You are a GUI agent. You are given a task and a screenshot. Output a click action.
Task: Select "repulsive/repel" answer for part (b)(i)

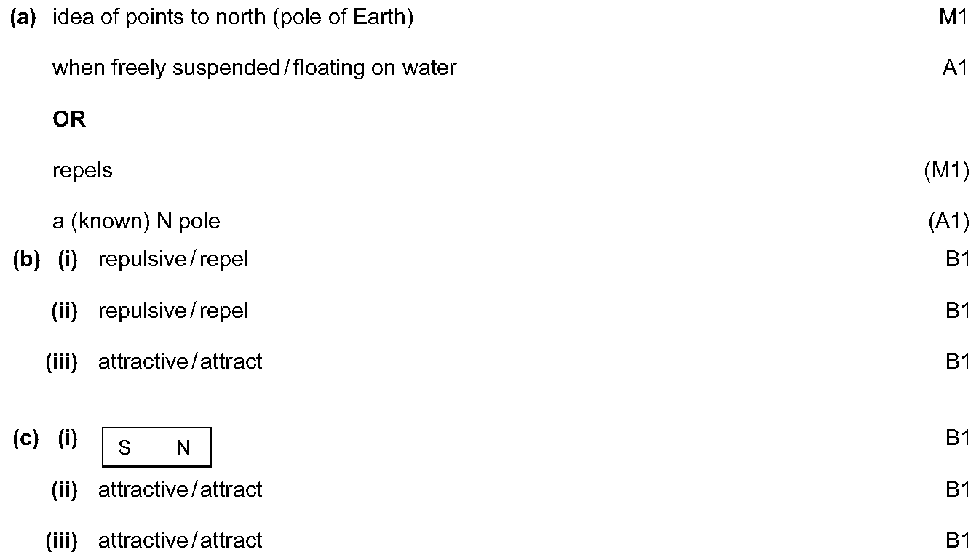coord(173,260)
